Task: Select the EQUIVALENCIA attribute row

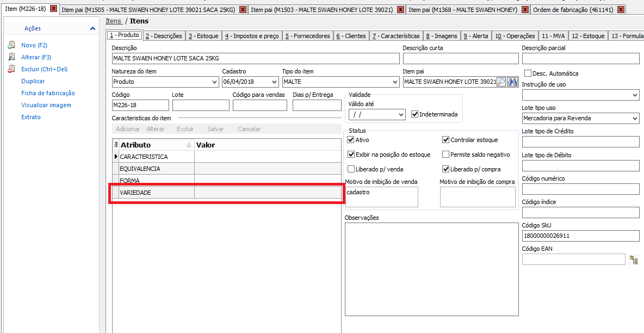Action: (227, 169)
